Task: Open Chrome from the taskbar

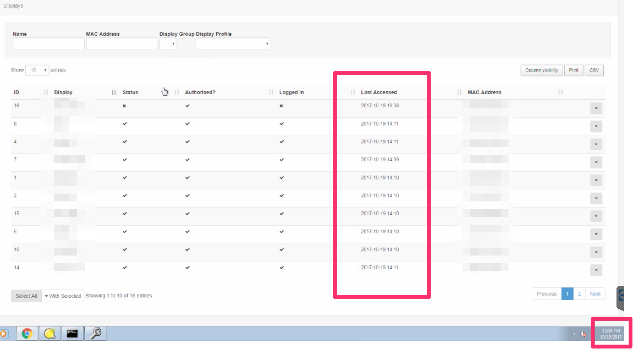Action: pyautogui.click(x=27, y=334)
